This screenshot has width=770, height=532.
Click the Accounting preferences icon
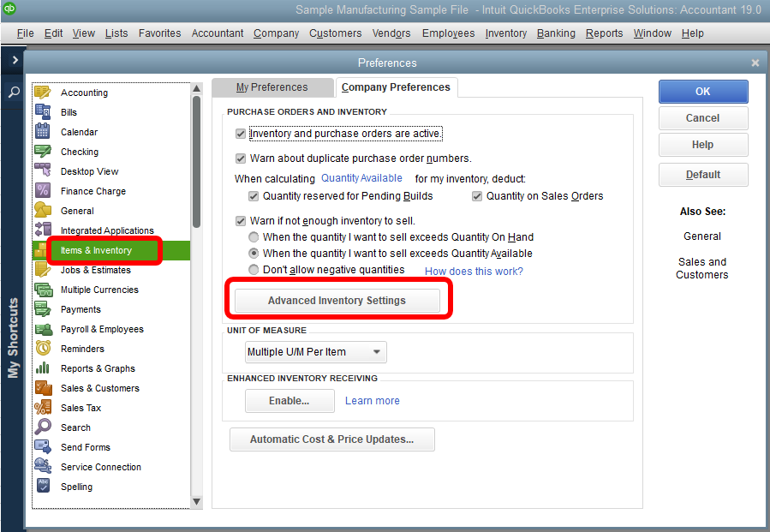tap(43, 93)
